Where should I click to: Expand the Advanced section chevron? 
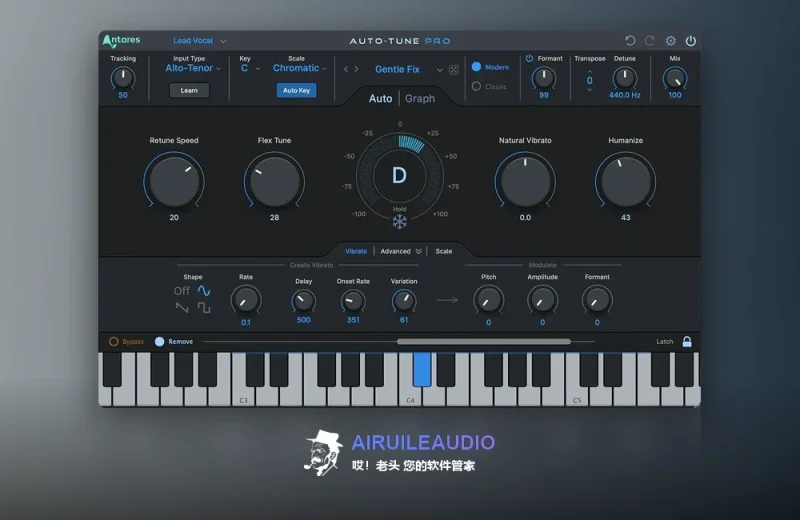click(x=418, y=251)
